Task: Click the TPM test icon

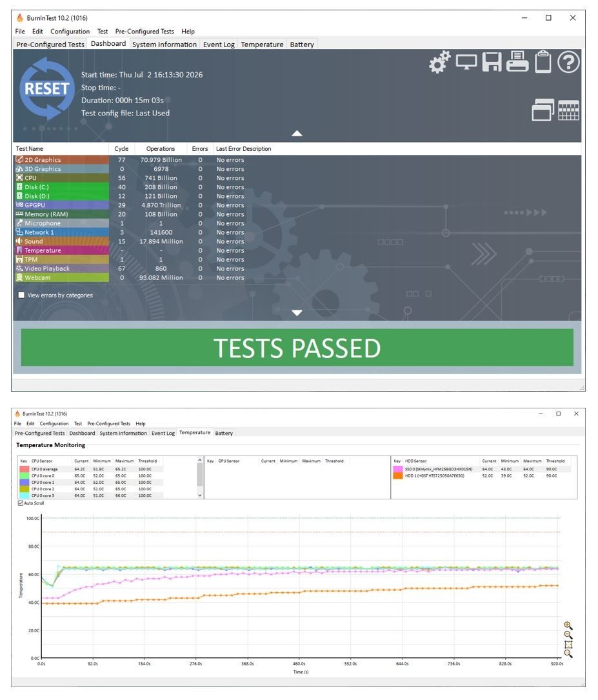Action: coord(19,259)
